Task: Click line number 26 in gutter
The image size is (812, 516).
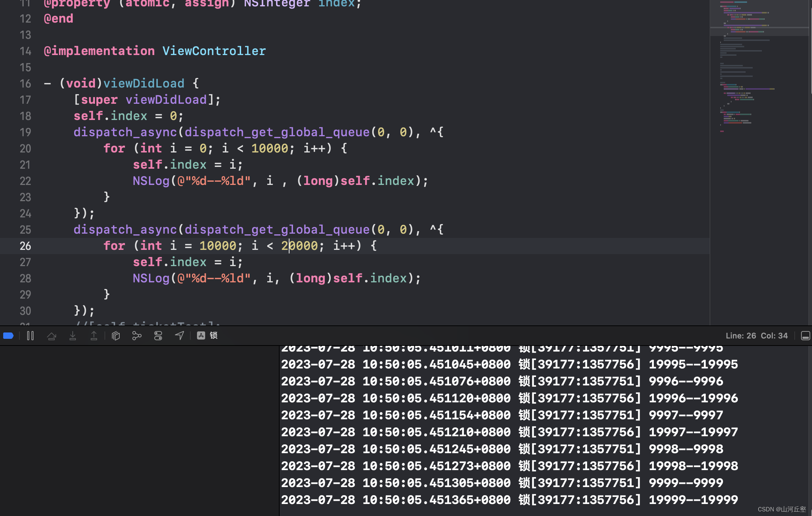Action: [25, 246]
